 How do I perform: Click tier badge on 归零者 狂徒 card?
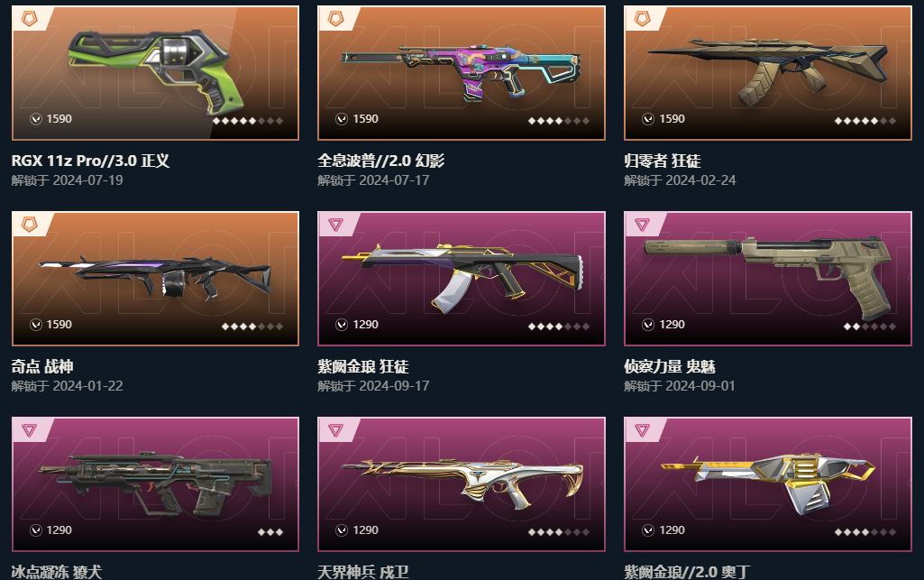click(643, 20)
